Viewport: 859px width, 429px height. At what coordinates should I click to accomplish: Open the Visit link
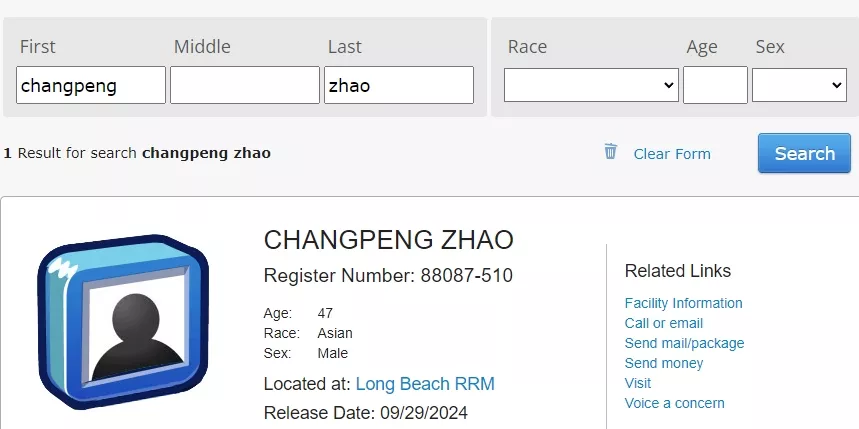(637, 383)
